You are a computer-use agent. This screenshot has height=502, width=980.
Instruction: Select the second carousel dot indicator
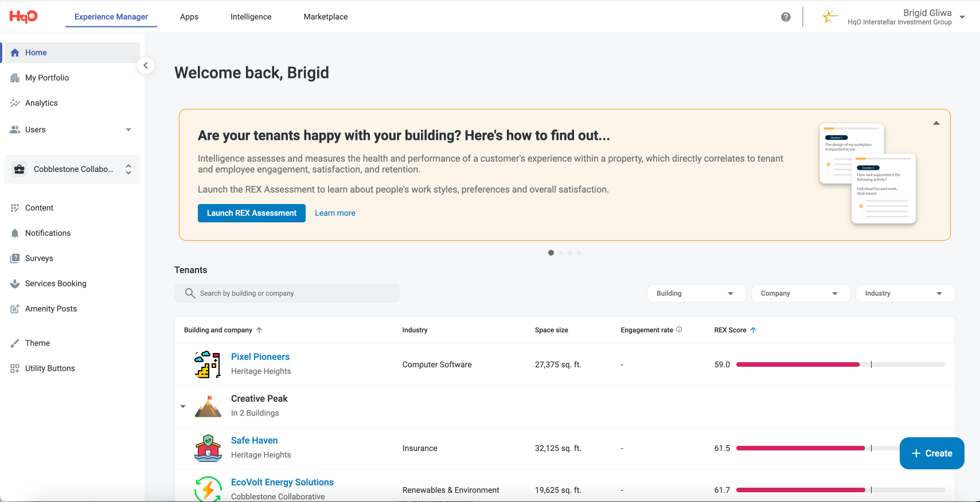coord(561,253)
